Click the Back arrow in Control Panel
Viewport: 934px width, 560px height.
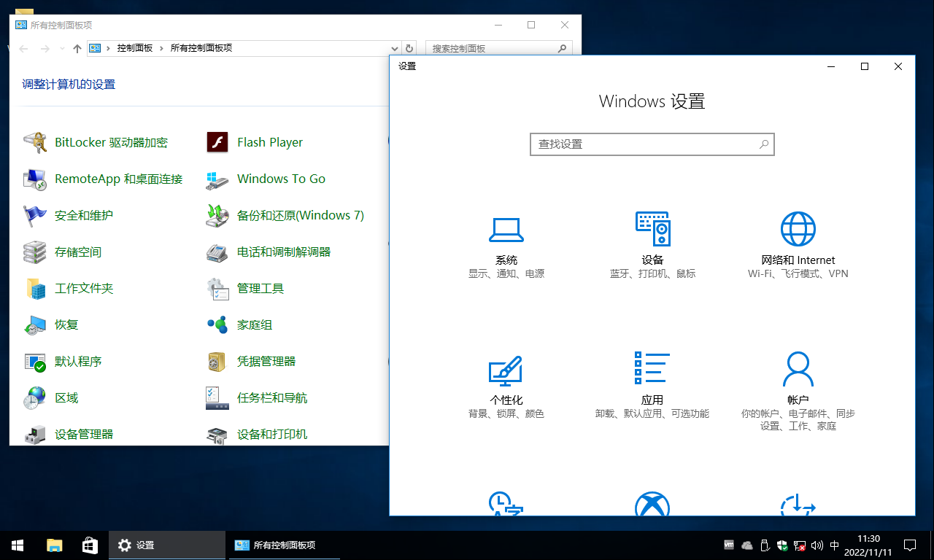pos(23,49)
